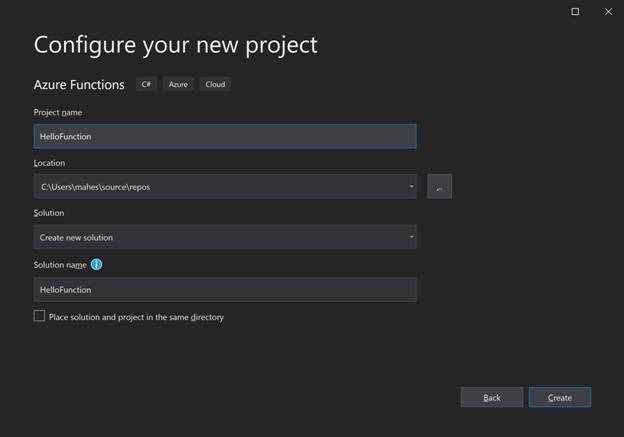The height and width of the screenshot is (437, 624).
Task: Open the Solution dropdown arrow
Action: coord(411,237)
